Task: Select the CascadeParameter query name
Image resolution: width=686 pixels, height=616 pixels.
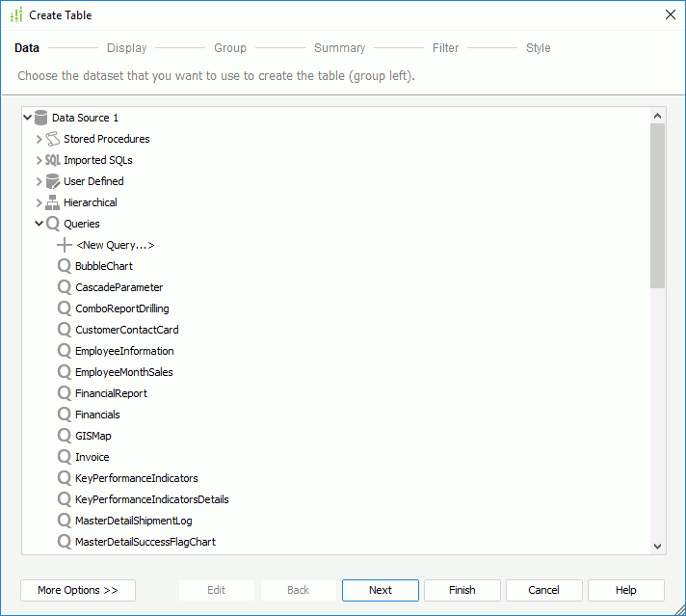Action: [119, 287]
